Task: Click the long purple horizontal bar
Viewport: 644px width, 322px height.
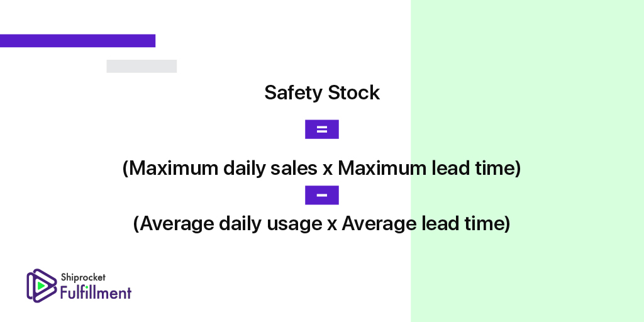Action: (77, 41)
